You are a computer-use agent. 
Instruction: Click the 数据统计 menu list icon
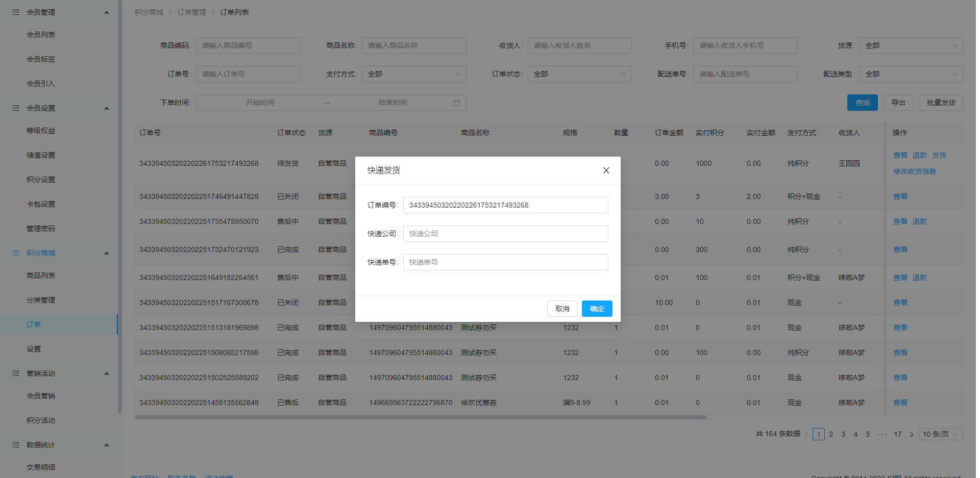[16, 445]
